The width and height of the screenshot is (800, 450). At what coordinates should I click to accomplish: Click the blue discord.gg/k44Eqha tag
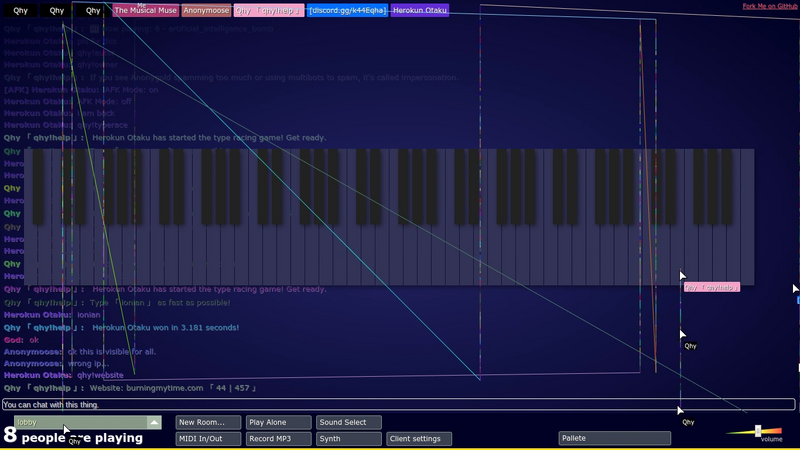click(x=347, y=10)
